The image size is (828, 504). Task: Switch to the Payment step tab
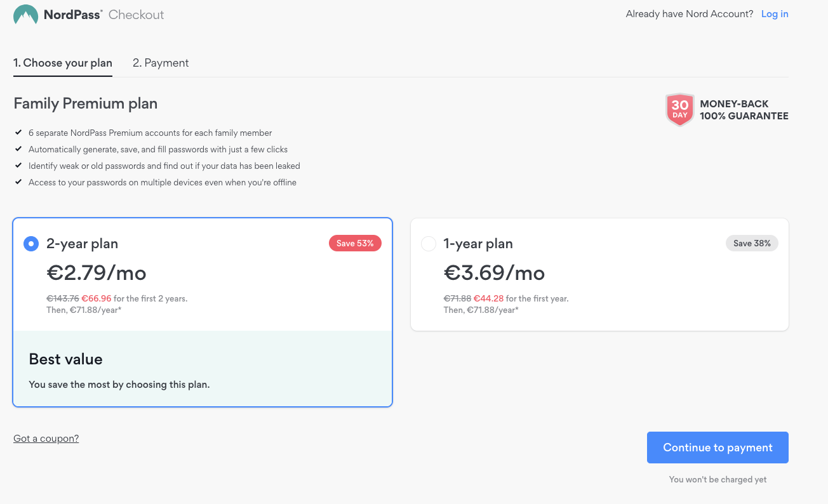pos(161,63)
